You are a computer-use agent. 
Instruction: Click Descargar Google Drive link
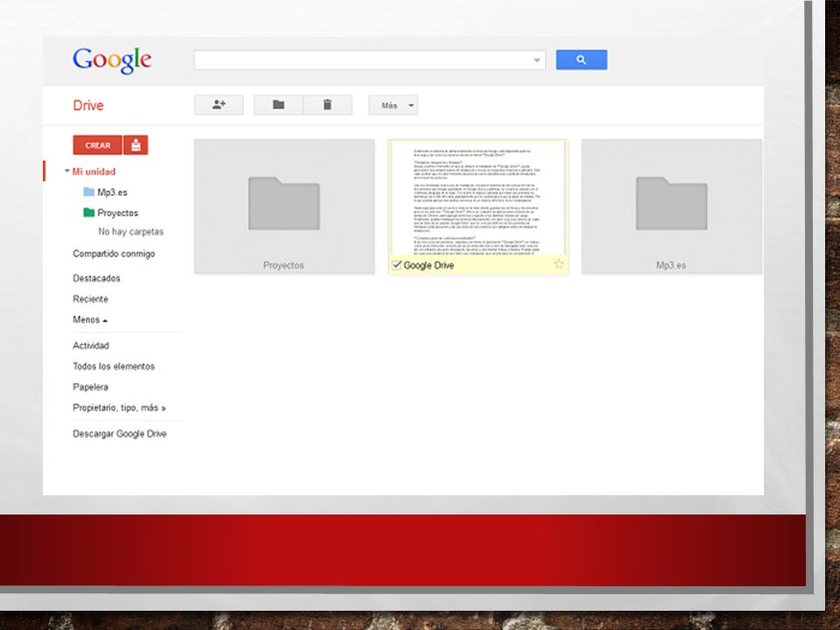pyautogui.click(x=120, y=434)
